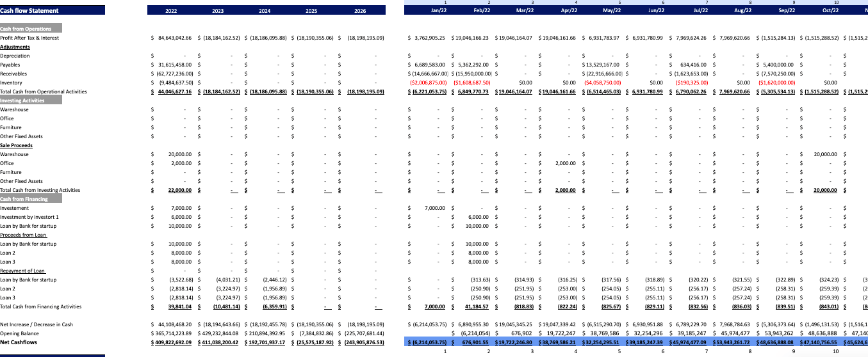This screenshot has height=357, width=868.
Task: Click the underlined Sale Proceeds label
Action: tap(16, 145)
